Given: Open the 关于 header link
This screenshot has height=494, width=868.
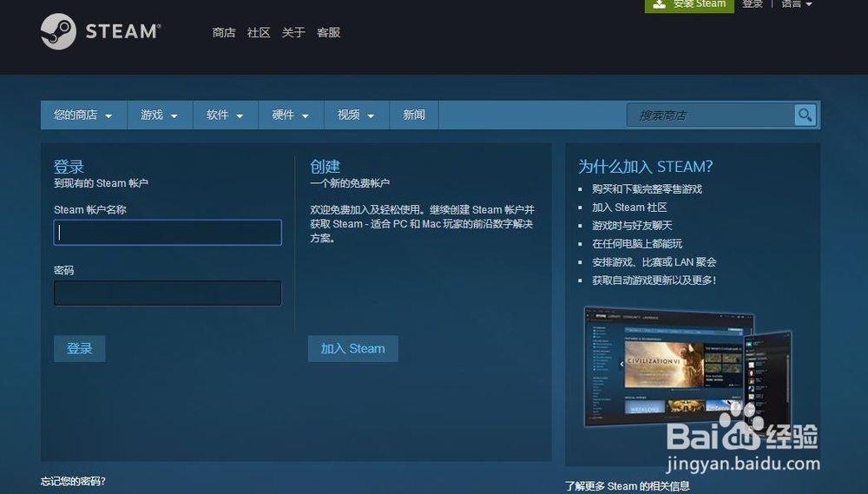Looking at the screenshot, I should (293, 33).
